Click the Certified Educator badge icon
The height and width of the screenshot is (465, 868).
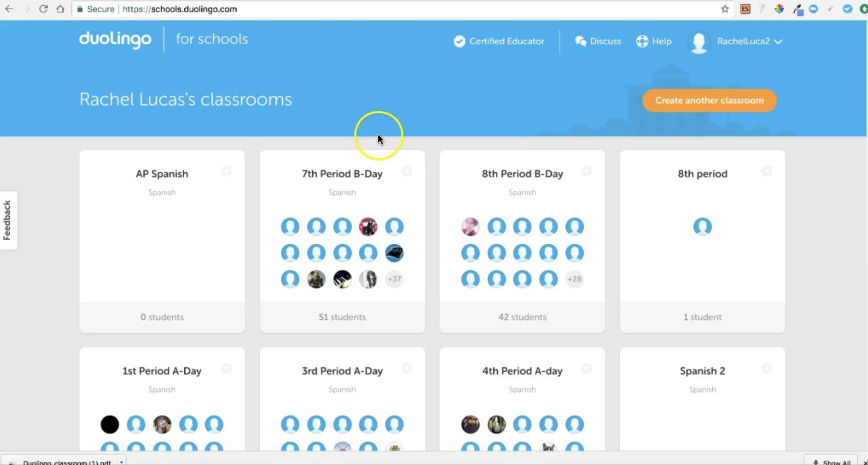(x=459, y=41)
